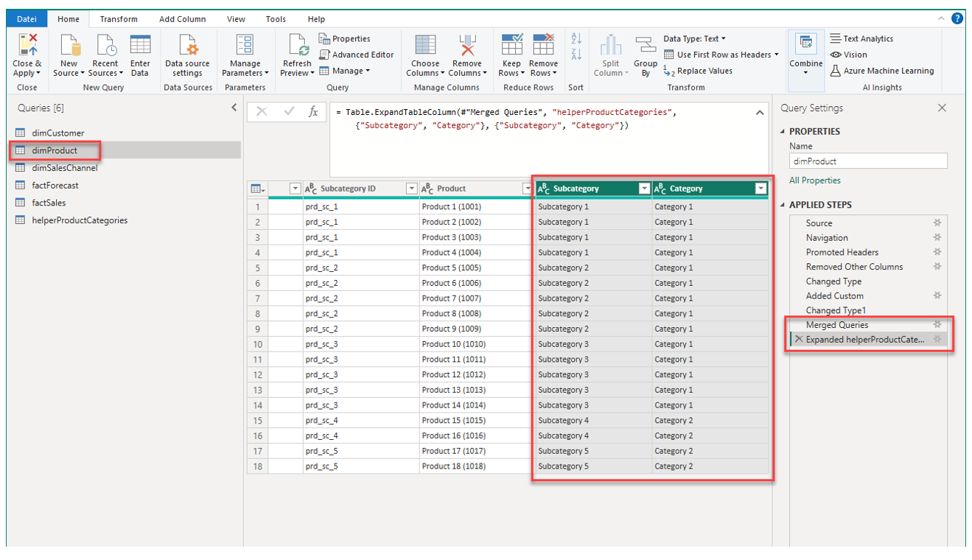Image resolution: width=972 pixels, height=560 pixels.
Task: Open the Manage dropdown in Query group
Action: [x=345, y=71]
